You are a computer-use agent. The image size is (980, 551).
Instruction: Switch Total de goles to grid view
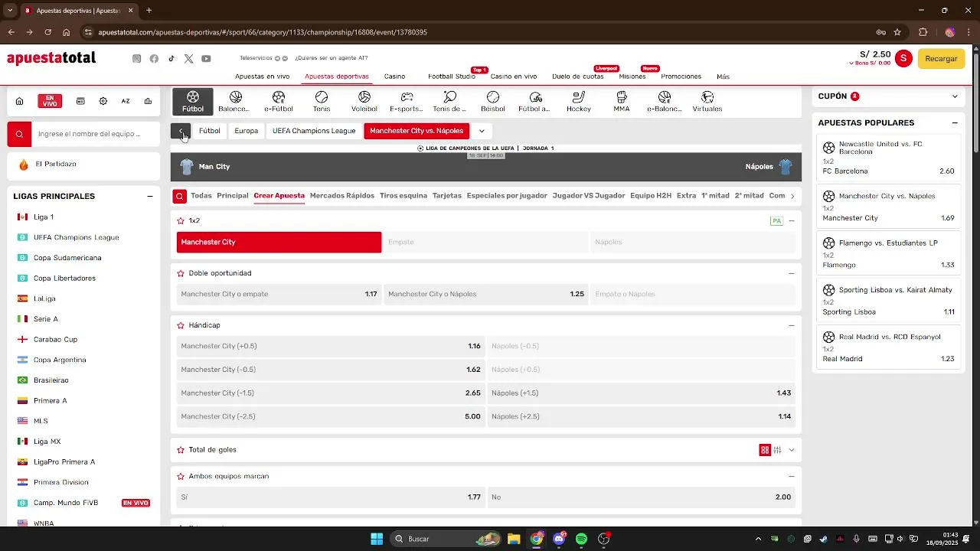764,450
